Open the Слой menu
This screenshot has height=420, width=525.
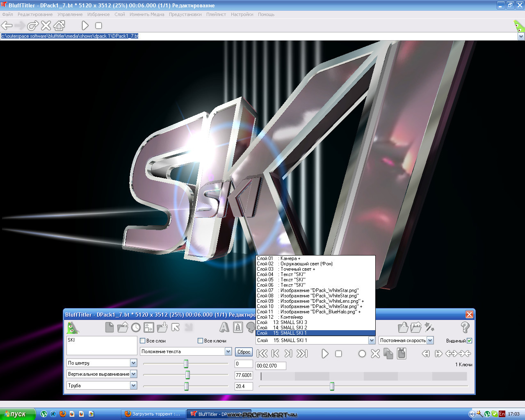pos(119,14)
